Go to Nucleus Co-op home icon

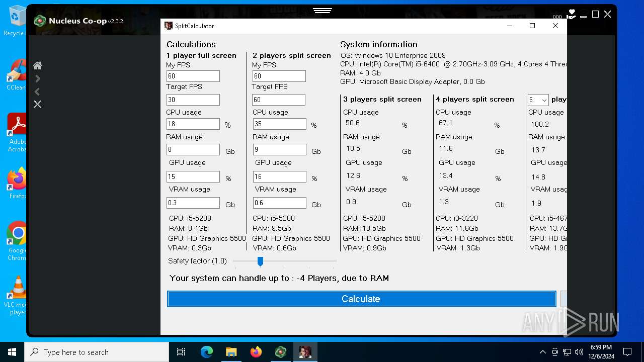[37, 65]
